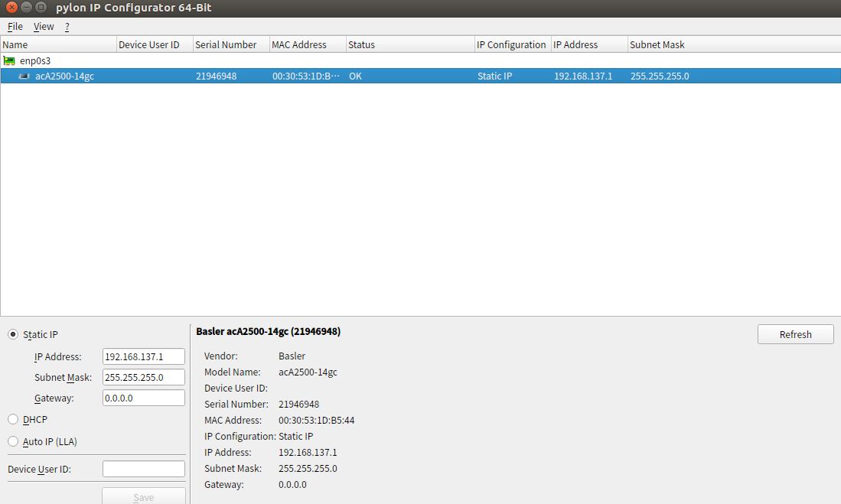Focus the Gateway input field
Viewport: 841px width, 504px height.
144,398
